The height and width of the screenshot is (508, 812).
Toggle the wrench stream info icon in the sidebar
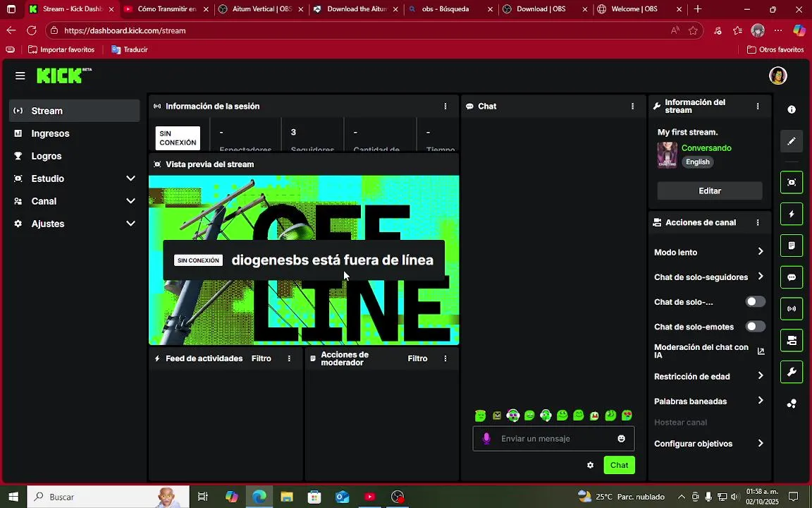[792, 373]
